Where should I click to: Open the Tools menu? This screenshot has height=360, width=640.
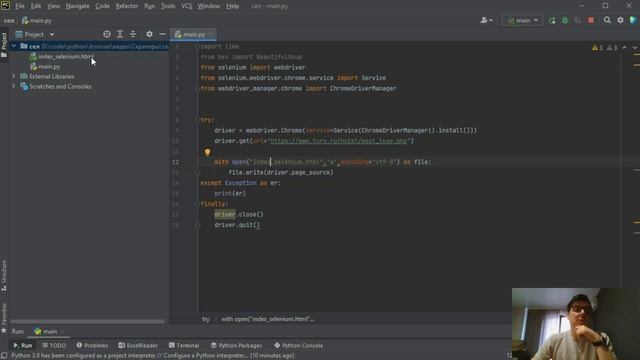tap(168, 6)
